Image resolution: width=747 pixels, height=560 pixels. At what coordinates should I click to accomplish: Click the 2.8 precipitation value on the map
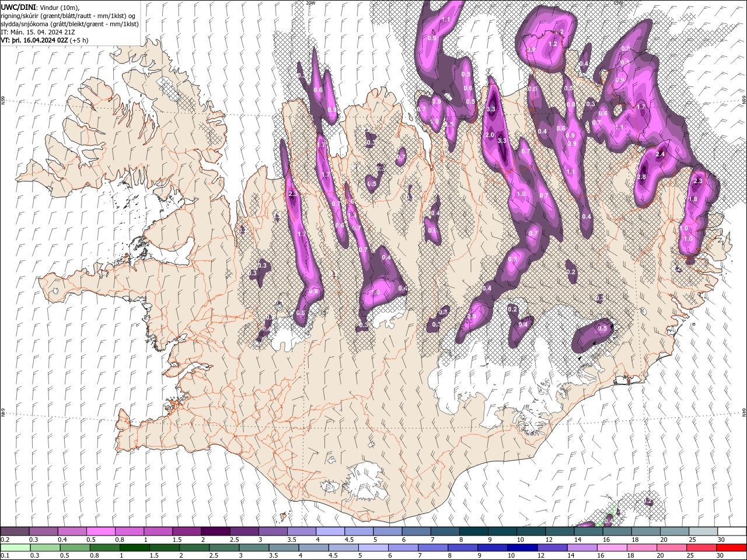click(x=641, y=177)
